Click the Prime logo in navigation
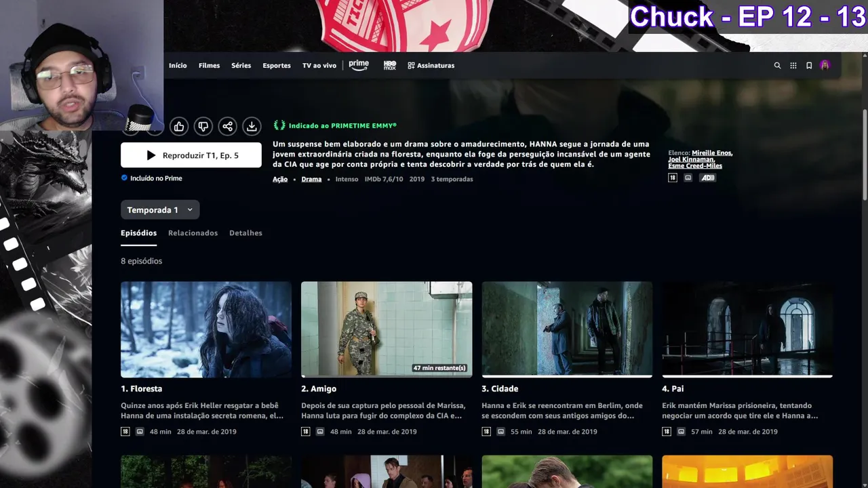The height and width of the screenshot is (488, 868). [x=359, y=65]
